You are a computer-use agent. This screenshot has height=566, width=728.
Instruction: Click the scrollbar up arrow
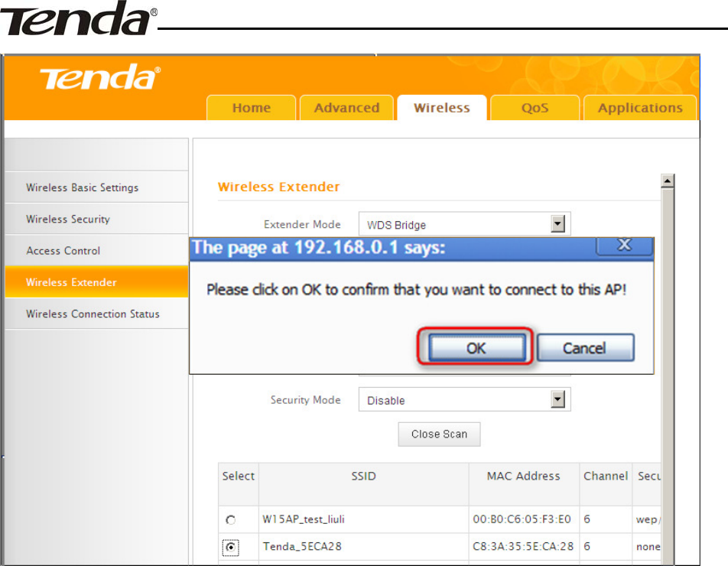(x=668, y=181)
